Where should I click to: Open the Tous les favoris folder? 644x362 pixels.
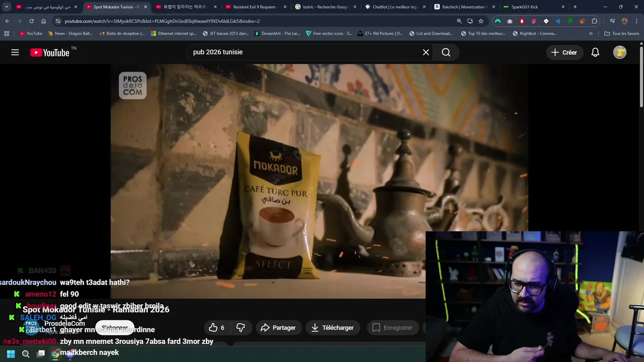click(x=622, y=34)
